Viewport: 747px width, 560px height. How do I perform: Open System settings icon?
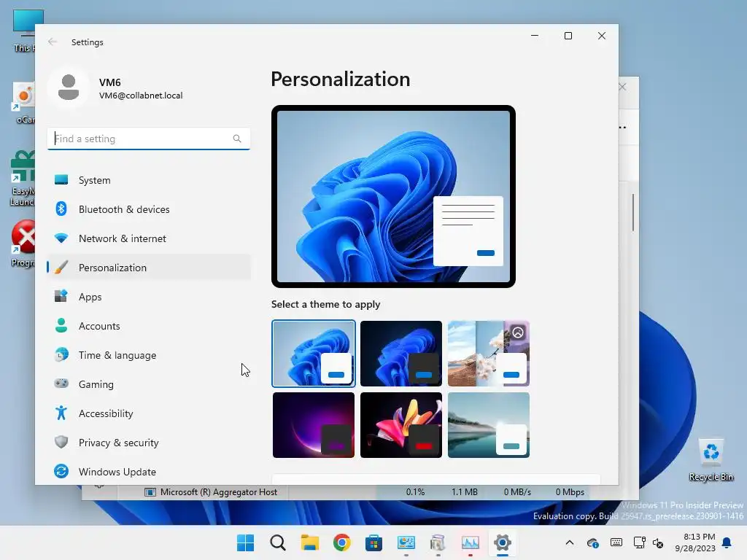[61, 180]
